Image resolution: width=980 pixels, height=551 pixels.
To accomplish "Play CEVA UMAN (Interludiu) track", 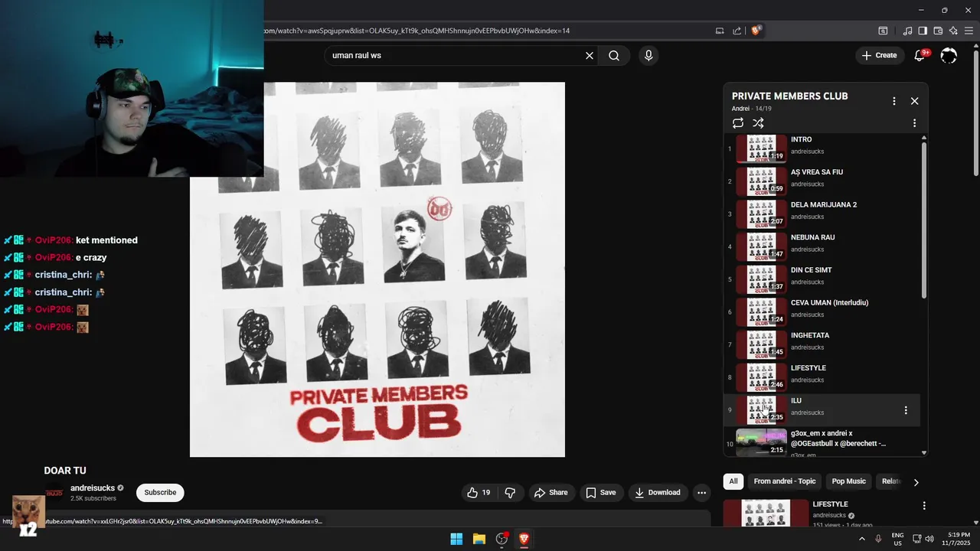I will point(822,311).
